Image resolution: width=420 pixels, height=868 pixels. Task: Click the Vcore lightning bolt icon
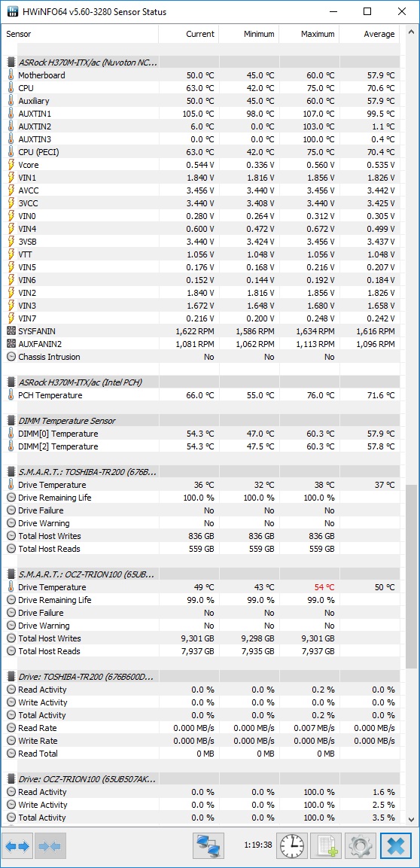coord(11,165)
